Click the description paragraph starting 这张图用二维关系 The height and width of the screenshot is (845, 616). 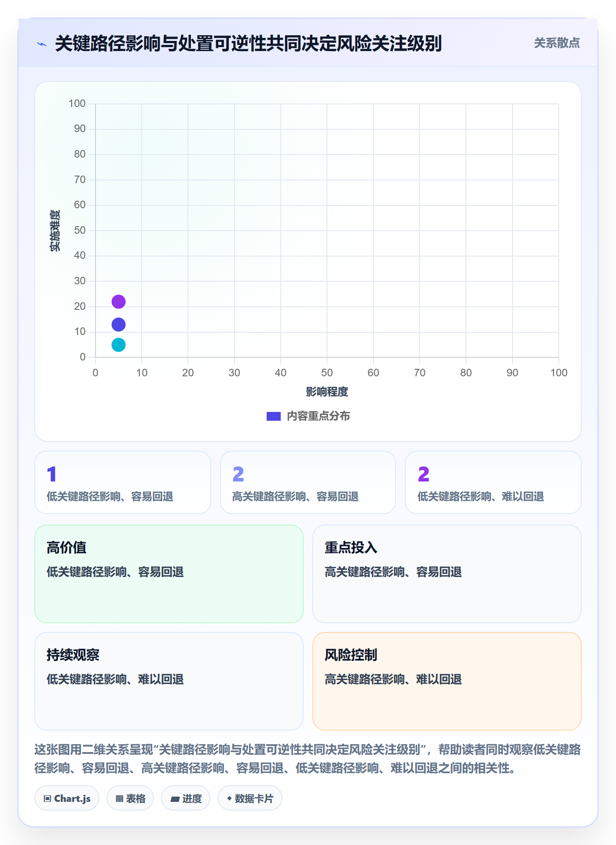308,759
